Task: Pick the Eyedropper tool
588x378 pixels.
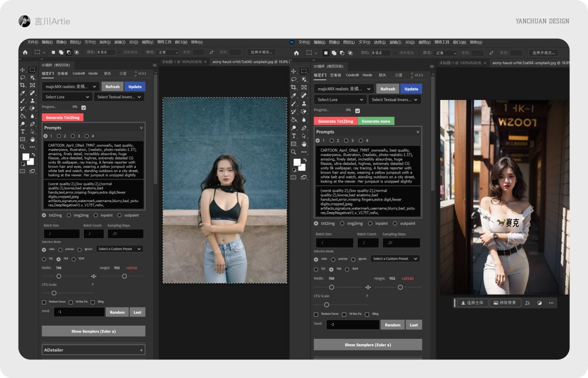Action: [x=22, y=94]
